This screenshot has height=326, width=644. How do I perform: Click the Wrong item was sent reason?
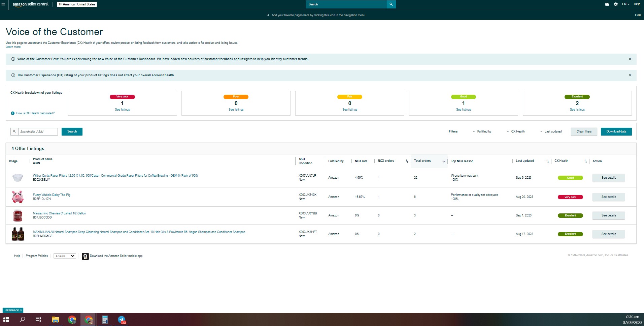coord(464,176)
